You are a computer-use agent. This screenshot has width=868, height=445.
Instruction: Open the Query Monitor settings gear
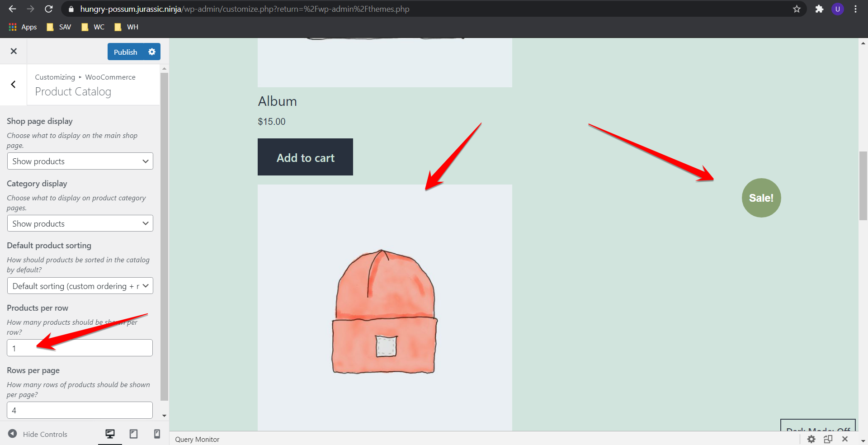pyautogui.click(x=811, y=439)
